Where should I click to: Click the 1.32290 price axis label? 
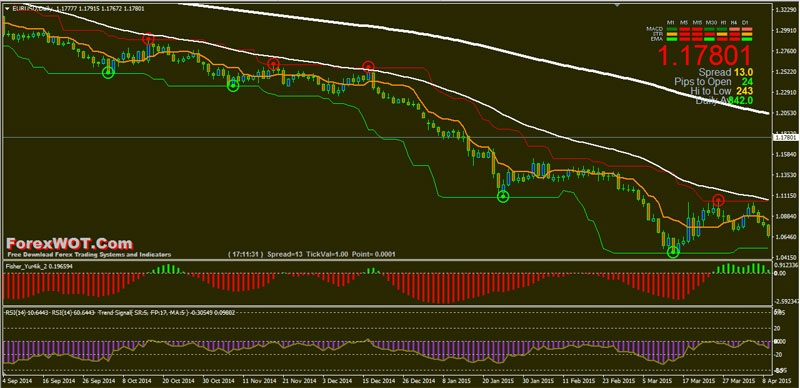point(786,10)
